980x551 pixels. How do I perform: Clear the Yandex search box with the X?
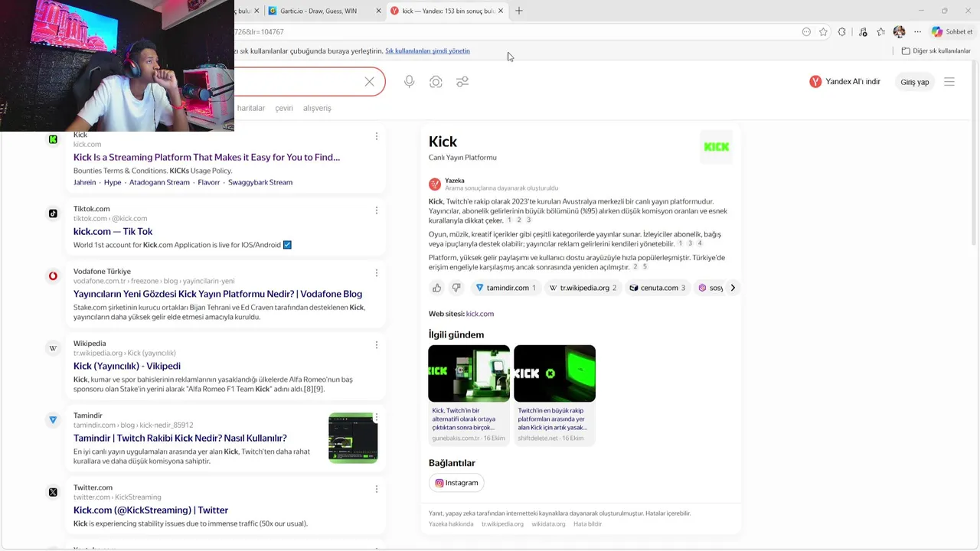(x=369, y=82)
